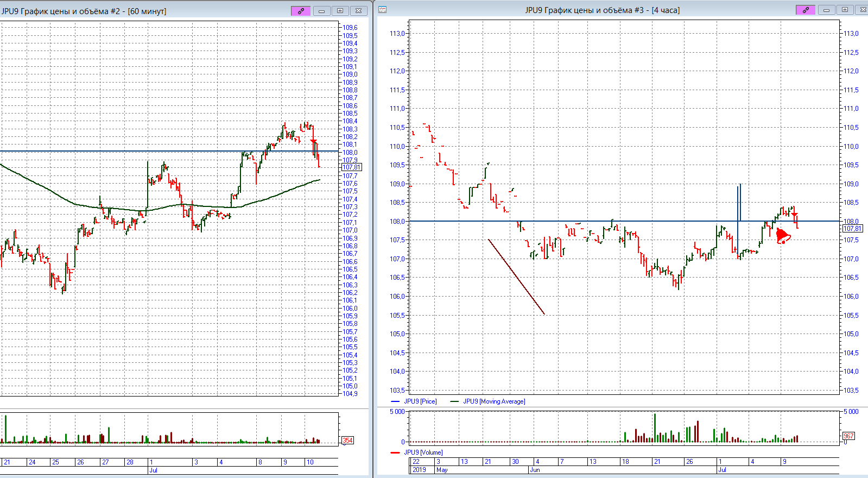Click the volume value label 354
The width and height of the screenshot is (868, 478).
pyautogui.click(x=347, y=441)
